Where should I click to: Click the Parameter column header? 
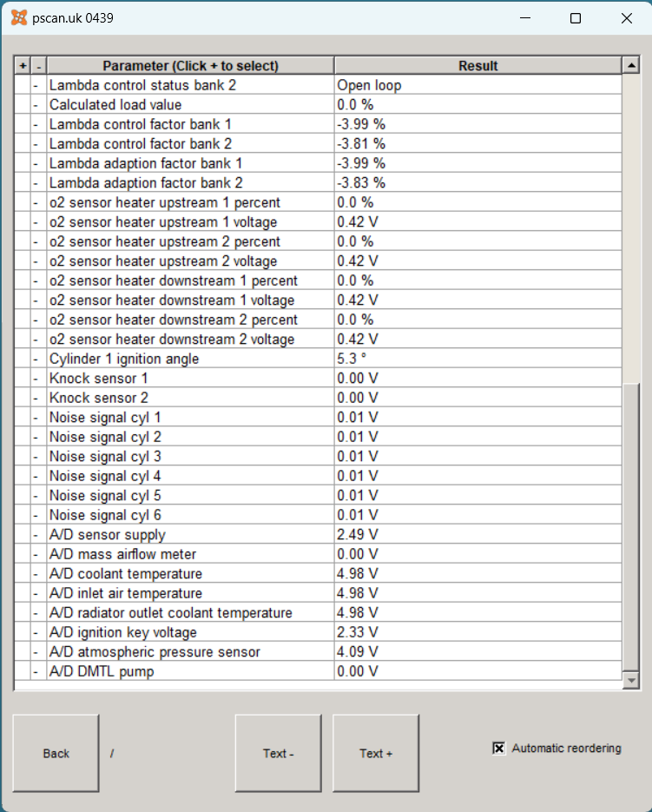pos(191,66)
